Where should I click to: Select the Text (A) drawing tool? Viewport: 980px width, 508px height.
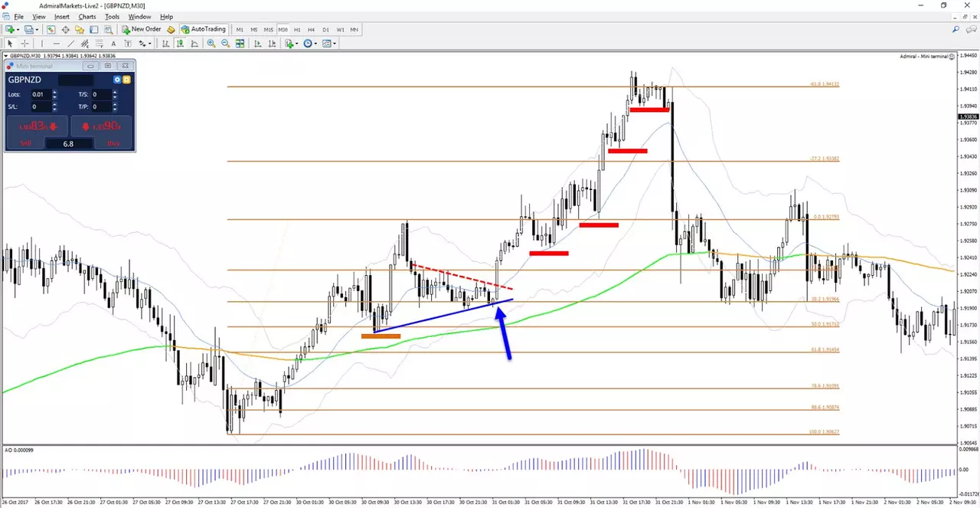pos(113,44)
